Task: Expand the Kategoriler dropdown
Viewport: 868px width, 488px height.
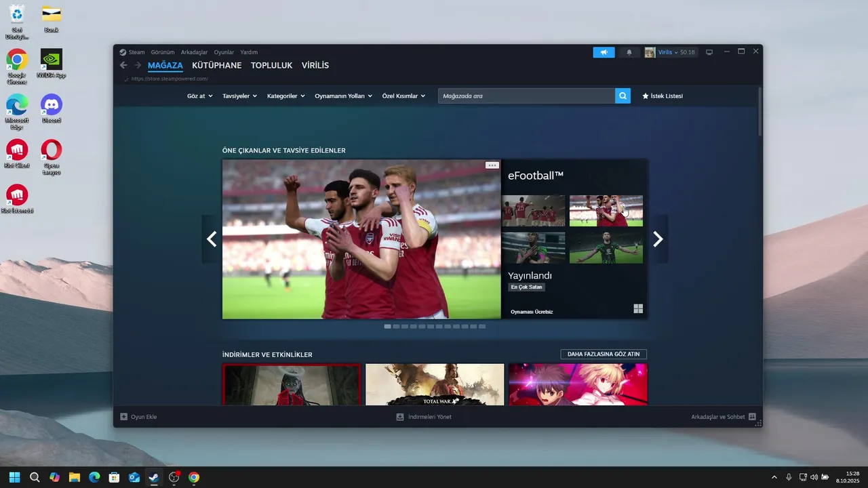Action: pyautogui.click(x=286, y=96)
